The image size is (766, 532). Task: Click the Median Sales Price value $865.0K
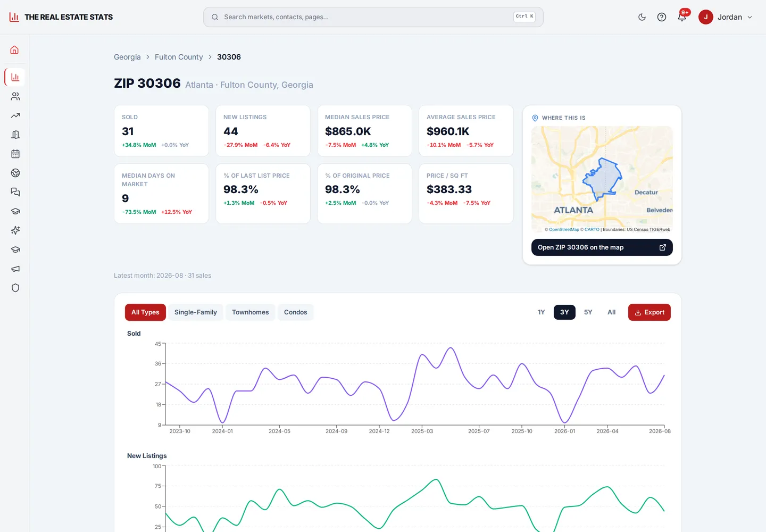pyautogui.click(x=348, y=131)
